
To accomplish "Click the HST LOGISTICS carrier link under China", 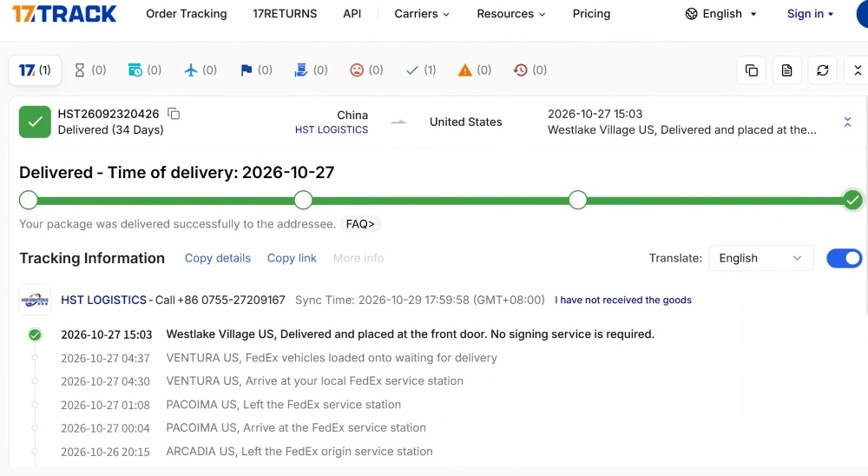I will (x=331, y=129).
